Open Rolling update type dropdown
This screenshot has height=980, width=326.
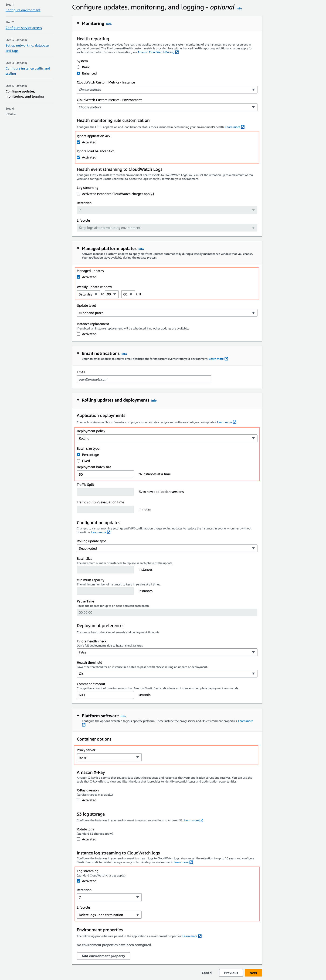tap(167, 548)
